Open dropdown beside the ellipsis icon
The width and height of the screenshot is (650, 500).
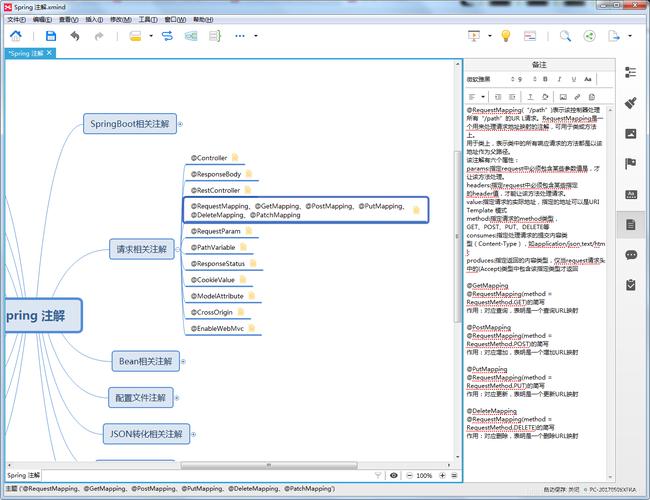pyautogui.click(x=256, y=36)
